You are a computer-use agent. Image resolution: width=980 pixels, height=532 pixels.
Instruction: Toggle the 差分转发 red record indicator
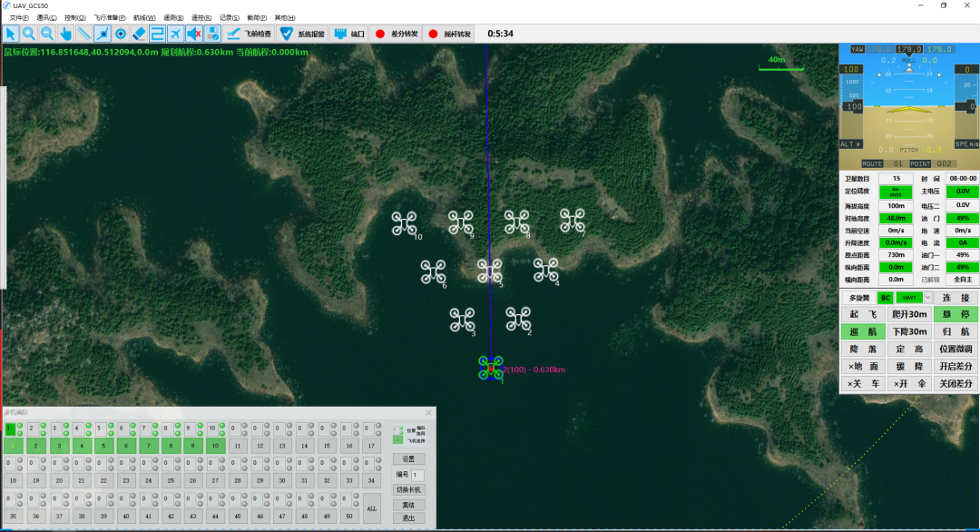(x=379, y=34)
